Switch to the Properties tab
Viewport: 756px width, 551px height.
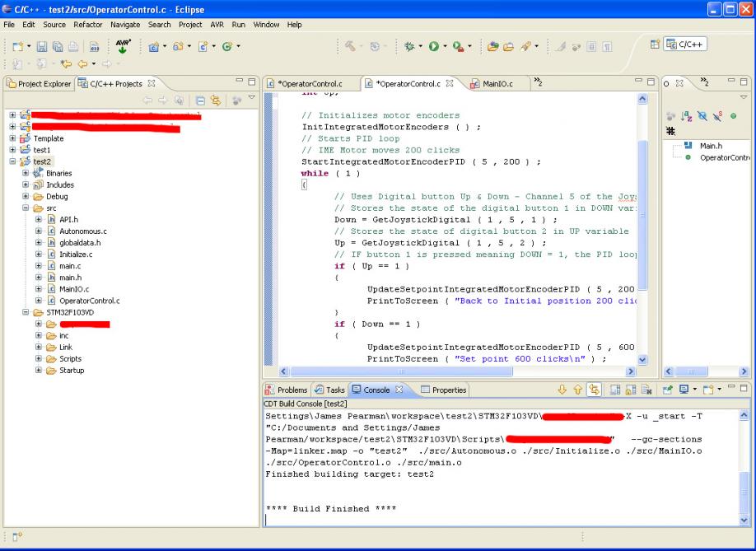click(x=444, y=390)
